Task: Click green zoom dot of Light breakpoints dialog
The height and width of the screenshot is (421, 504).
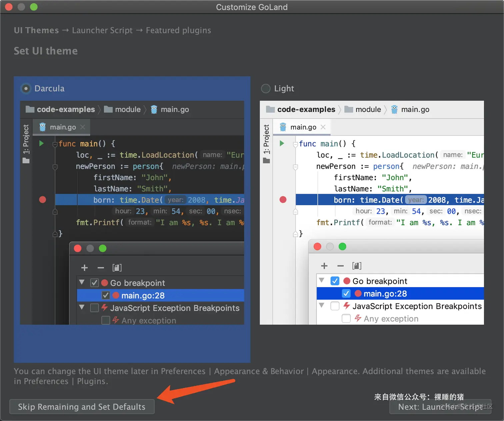Action: [x=342, y=246]
